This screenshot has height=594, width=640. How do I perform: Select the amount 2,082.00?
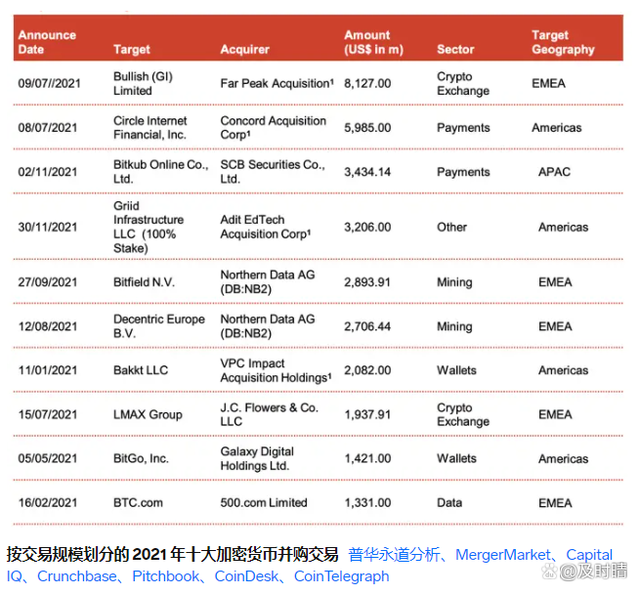(x=367, y=370)
